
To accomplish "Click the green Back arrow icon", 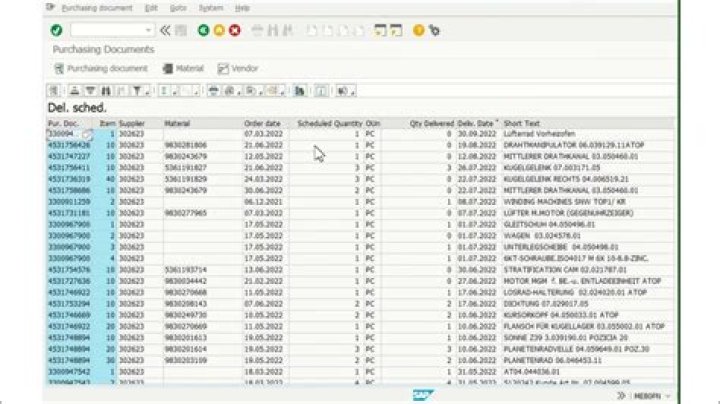I will click(x=203, y=31).
